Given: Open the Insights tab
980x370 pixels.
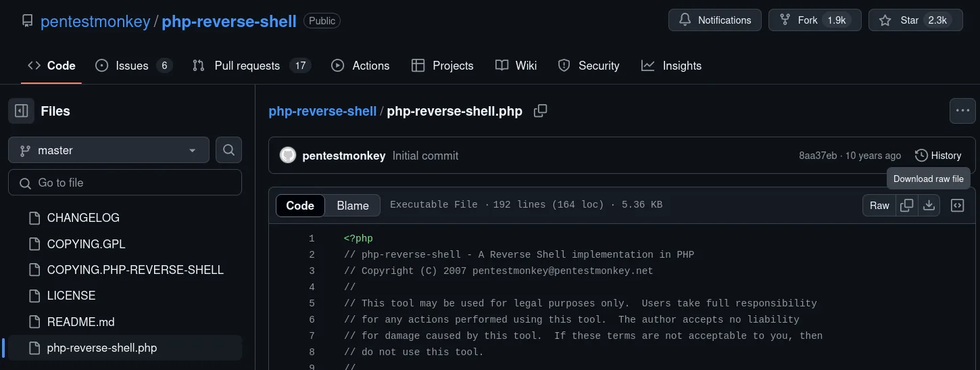Looking at the screenshot, I should [x=672, y=66].
